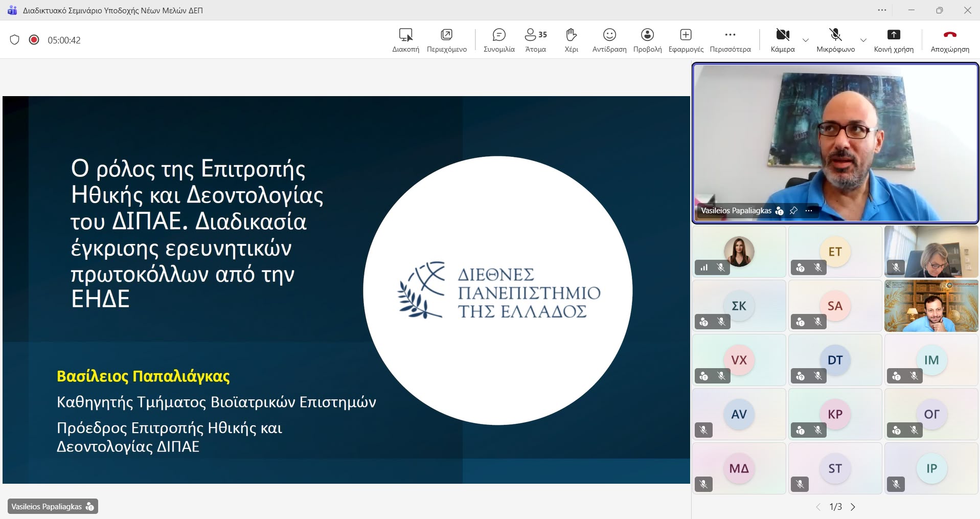Open Εφαρμογές apps panel

(686, 40)
